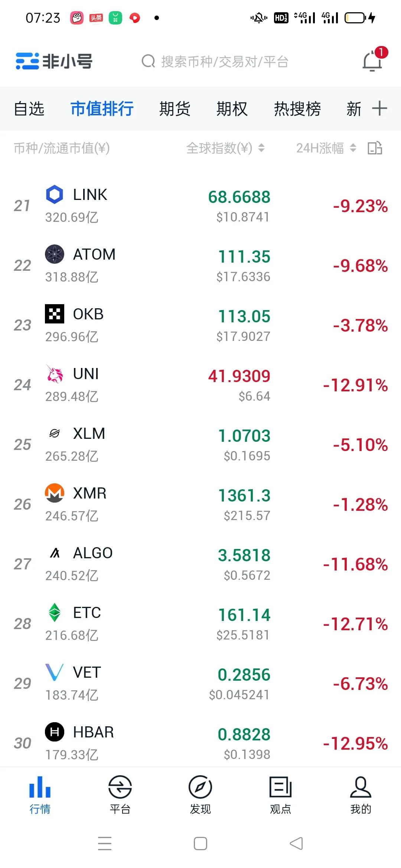This screenshot has height=868, width=401.
Task: Sort by 24H涨幅 column arrows
Action: click(353, 148)
